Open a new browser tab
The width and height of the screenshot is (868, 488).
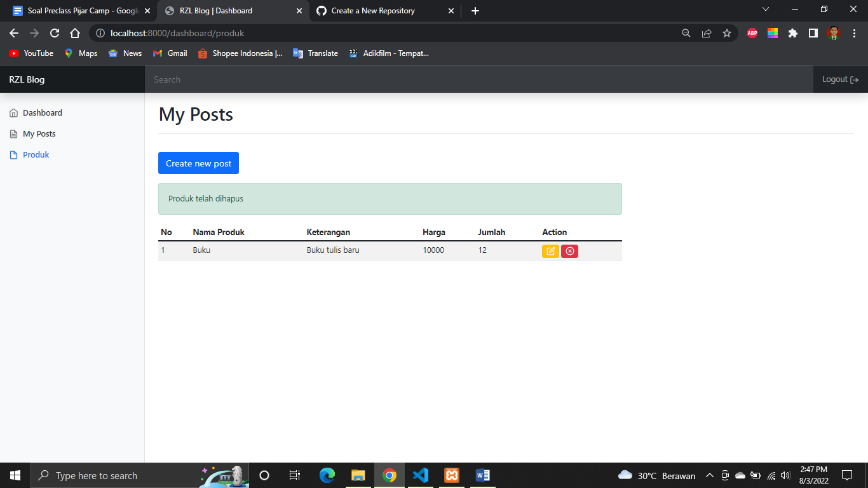pyautogui.click(x=475, y=11)
